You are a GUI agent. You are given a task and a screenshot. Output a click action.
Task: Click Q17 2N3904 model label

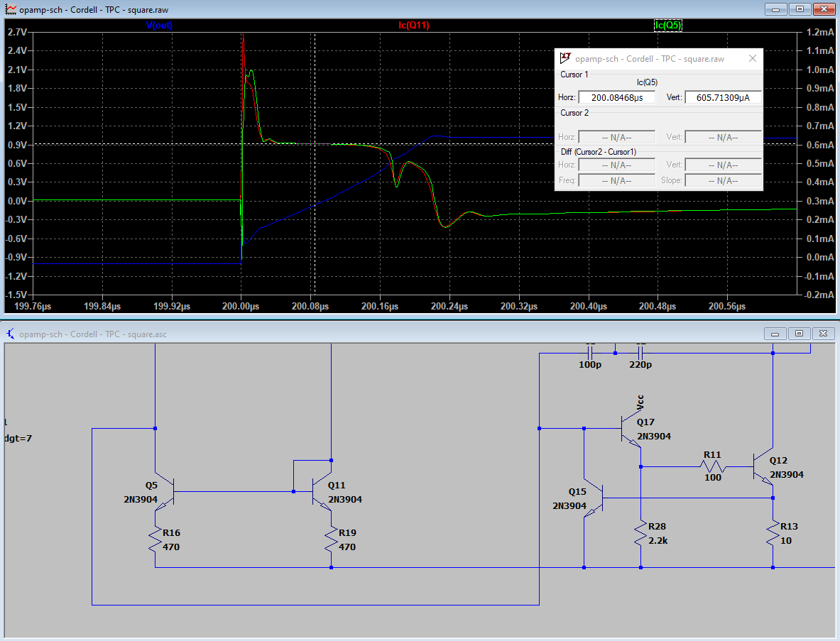coord(653,436)
